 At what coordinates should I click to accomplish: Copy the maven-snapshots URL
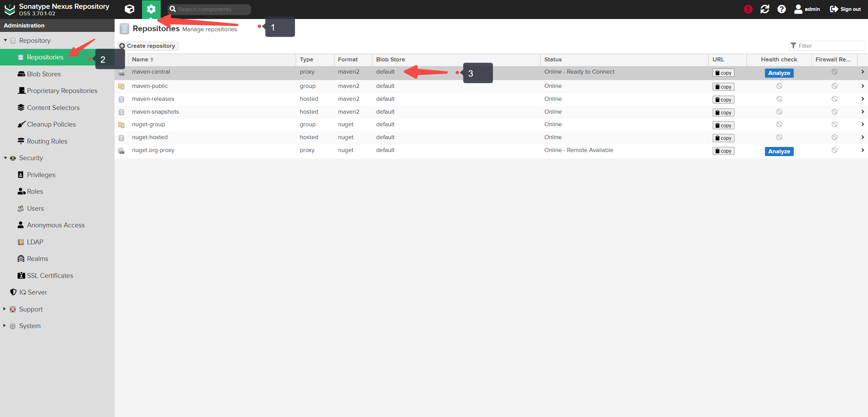pos(723,112)
